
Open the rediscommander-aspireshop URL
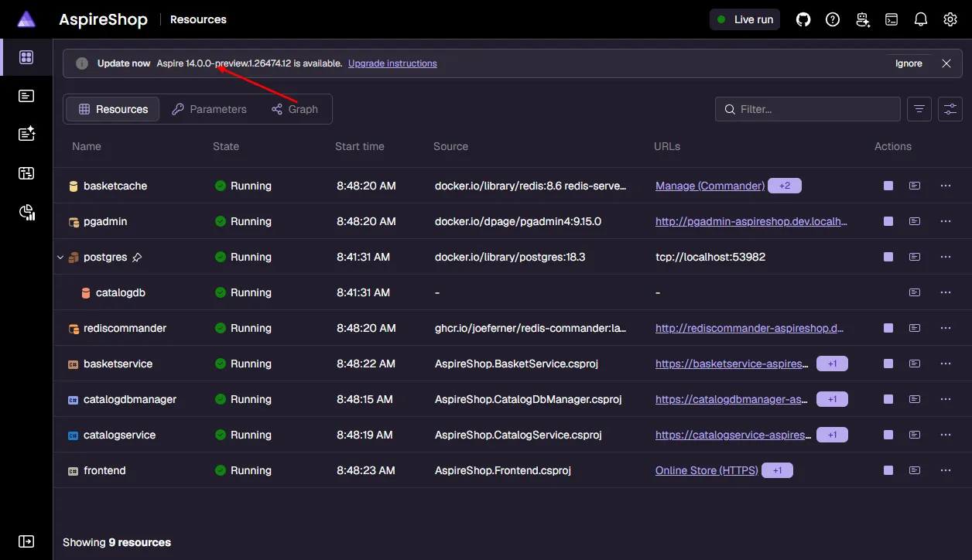pyautogui.click(x=750, y=328)
